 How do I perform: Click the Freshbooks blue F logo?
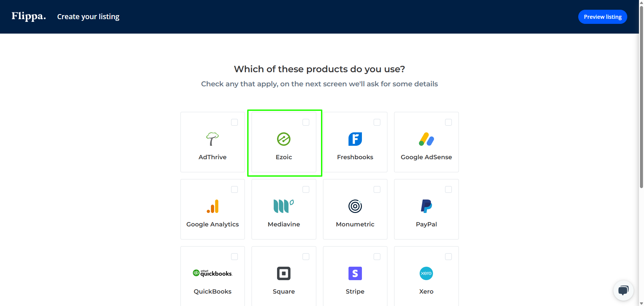355,139
